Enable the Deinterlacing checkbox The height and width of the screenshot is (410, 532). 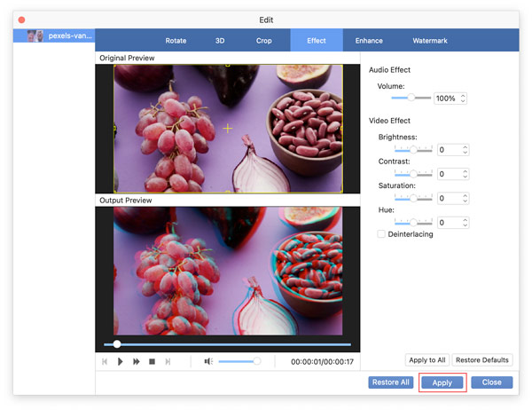pyautogui.click(x=381, y=234)
